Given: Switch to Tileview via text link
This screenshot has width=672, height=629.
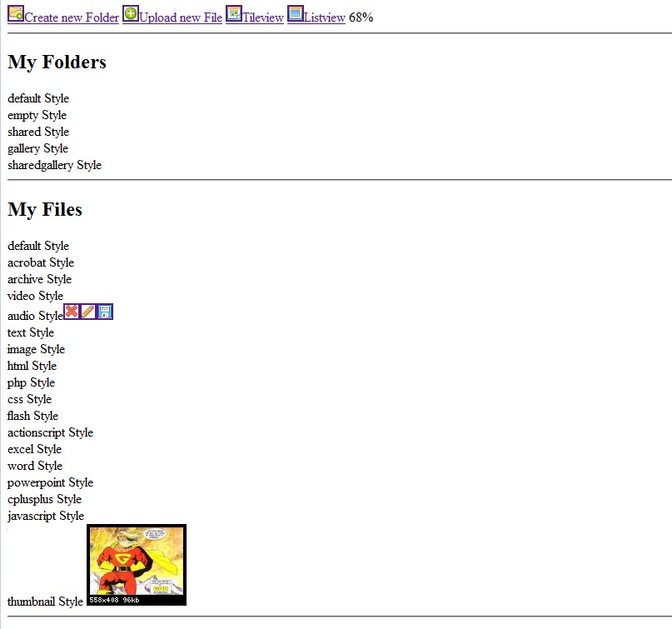Looking at the screenshot, I should tap(263, 18).
